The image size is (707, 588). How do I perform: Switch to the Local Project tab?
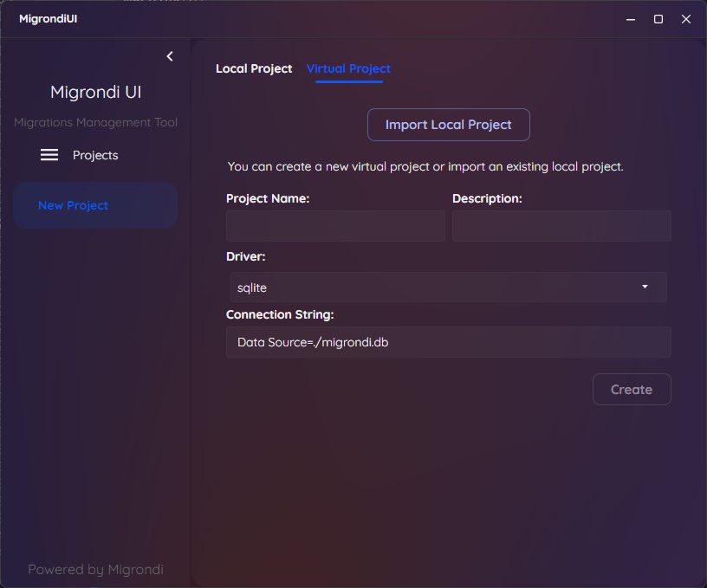254,68
